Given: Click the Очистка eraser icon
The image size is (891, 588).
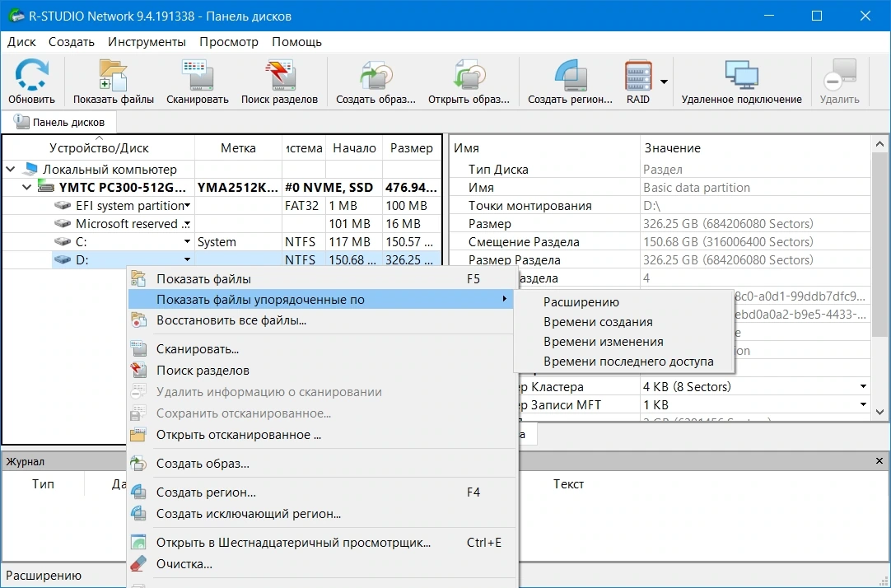Looking at the screenshot, I should point(138,564).
